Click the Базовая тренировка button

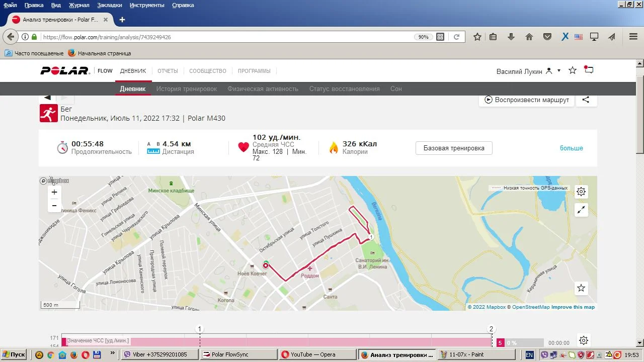point(454,148)
